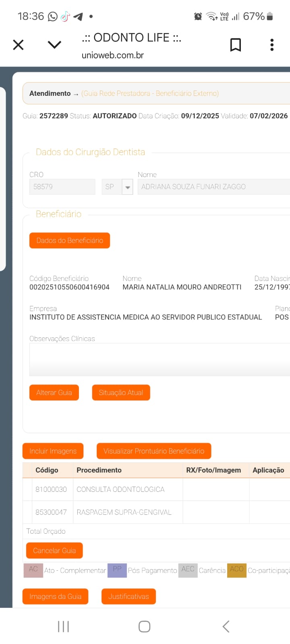Select the CONSULTA ODONTOLOGICA row
The height and width of the screenshot is (644, 290).
(x=156, y=489)
